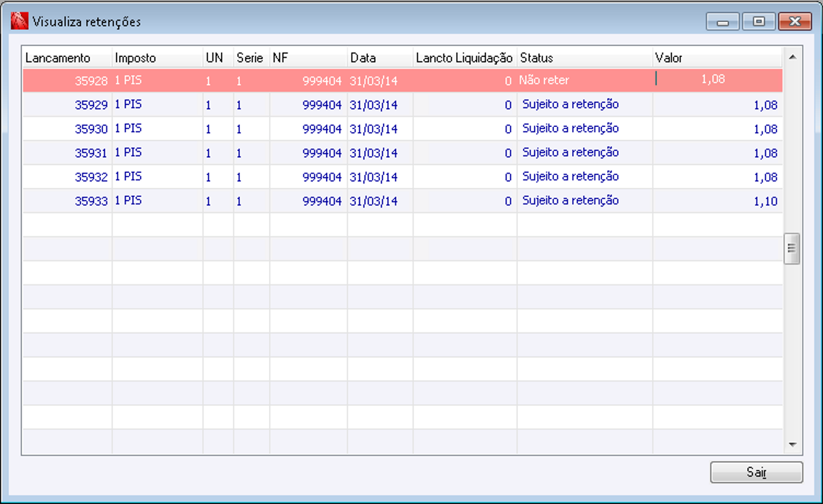Click 1 PIS imposto in row 35929

128,104
